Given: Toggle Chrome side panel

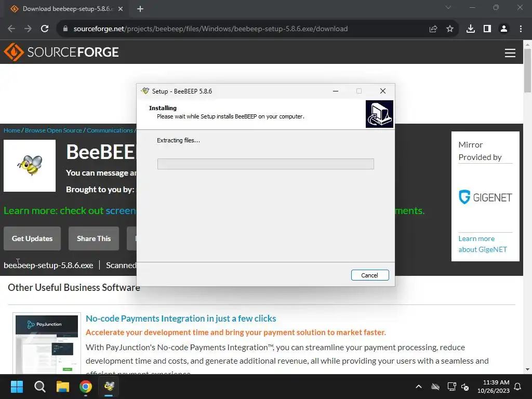Looking at the screenshot, I should [487, 29].
